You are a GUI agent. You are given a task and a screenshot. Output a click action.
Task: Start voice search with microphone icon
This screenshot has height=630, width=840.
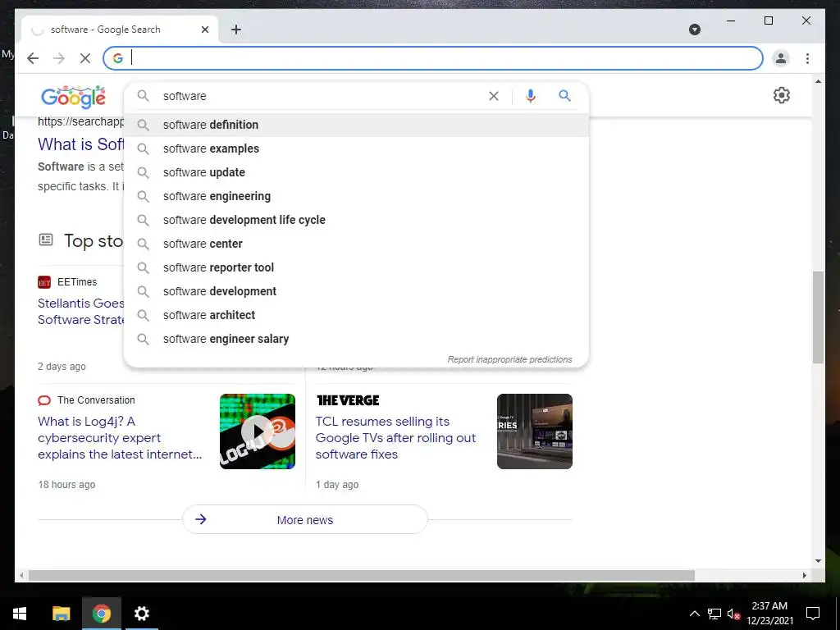click(x=531, y=96)
